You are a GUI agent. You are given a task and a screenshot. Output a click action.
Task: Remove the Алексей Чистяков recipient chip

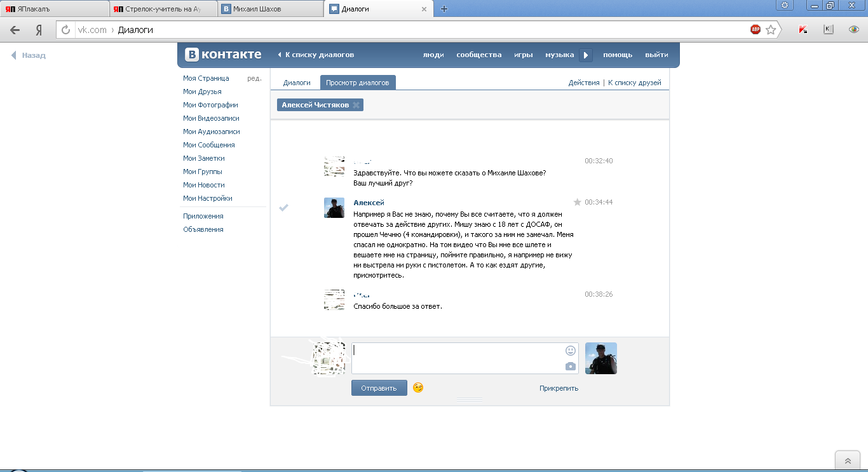[x=356, y=105]
